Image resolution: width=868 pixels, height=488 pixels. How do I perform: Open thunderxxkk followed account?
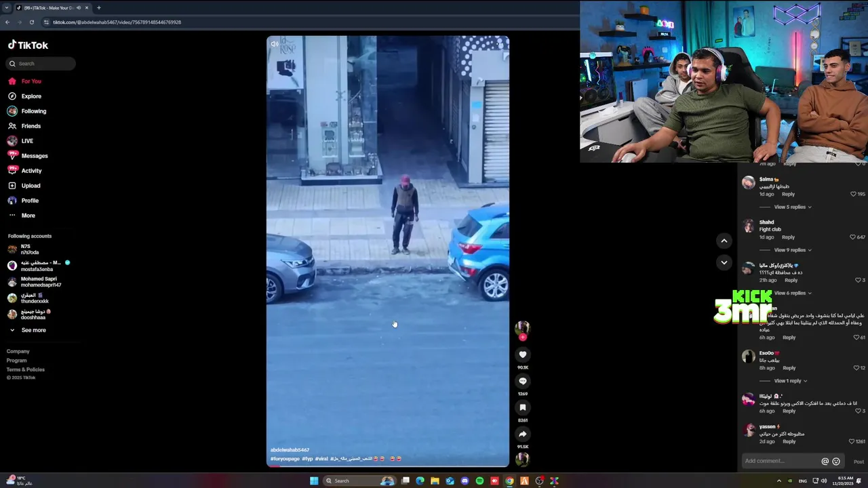[28, 298]
